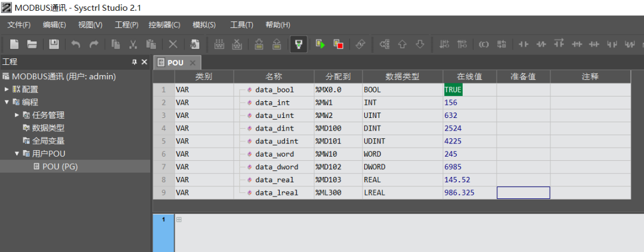The image size is (644, 252).
Task: Collapse the 编程 tree node
Action: click(x=7, y=102)
